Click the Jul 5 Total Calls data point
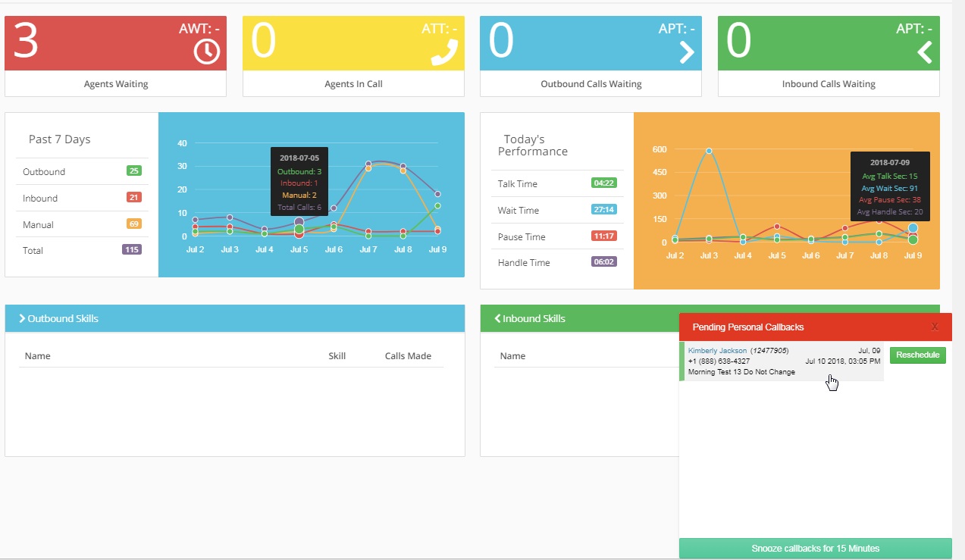This screenshot has height=560, width=965. pos(299,222)
